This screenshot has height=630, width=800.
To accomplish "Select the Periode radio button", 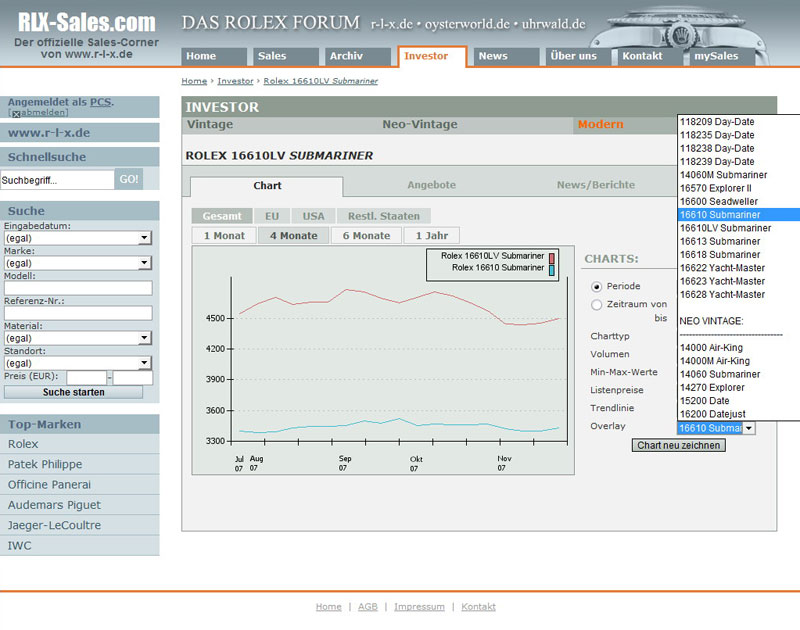I will click(x=596, y=287).
